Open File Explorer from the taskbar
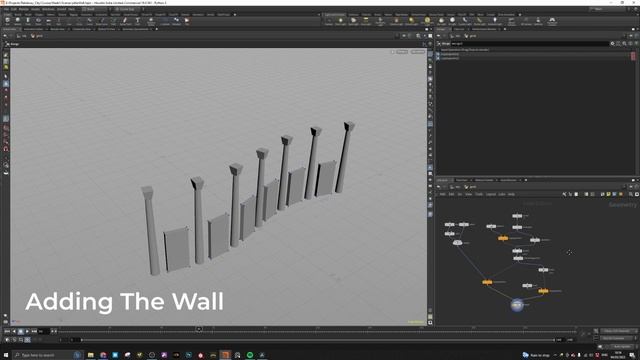This screenshot has width=640, height=360. 91,355
